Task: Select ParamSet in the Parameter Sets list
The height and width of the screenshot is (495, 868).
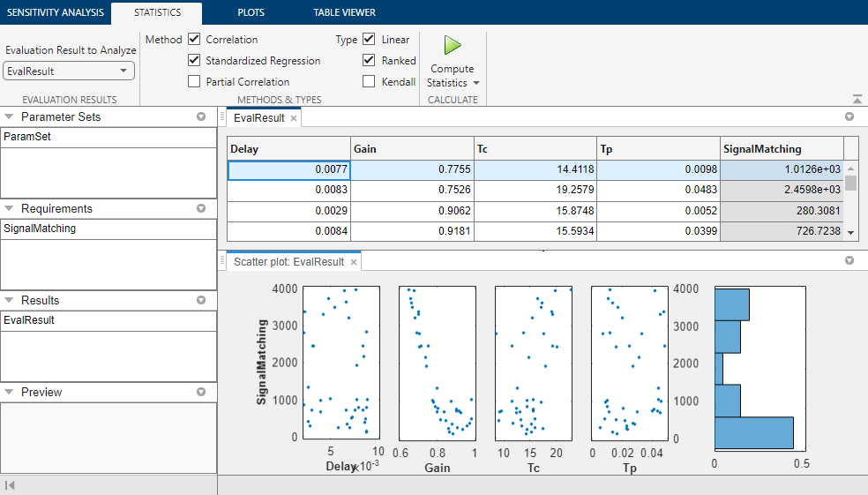Action: pyautogui.click(x=27, y=137)
